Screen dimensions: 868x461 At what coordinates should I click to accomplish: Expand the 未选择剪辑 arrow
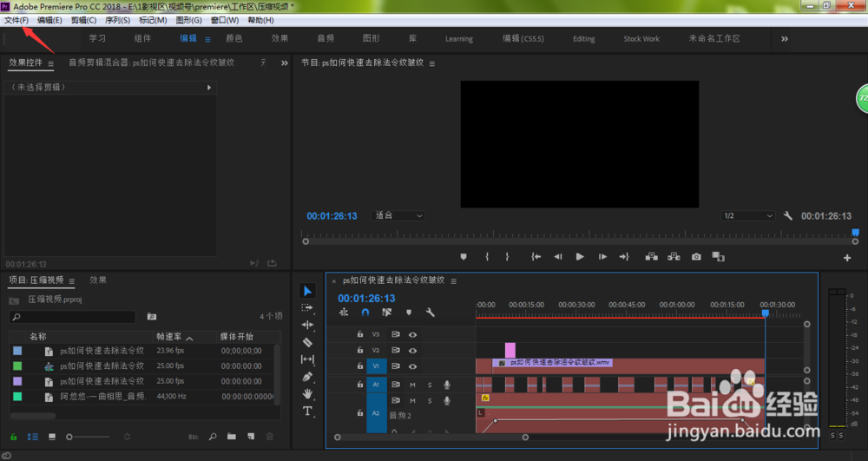click(x=208, y=88)
